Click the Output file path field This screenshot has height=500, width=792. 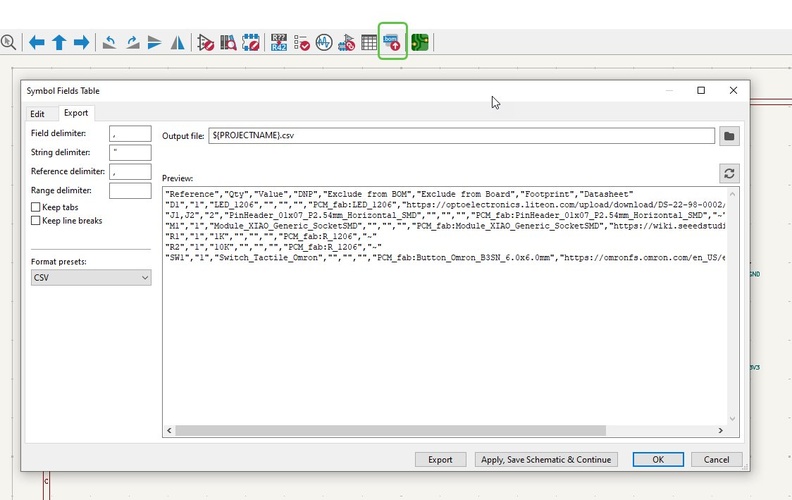pos(462,135)
